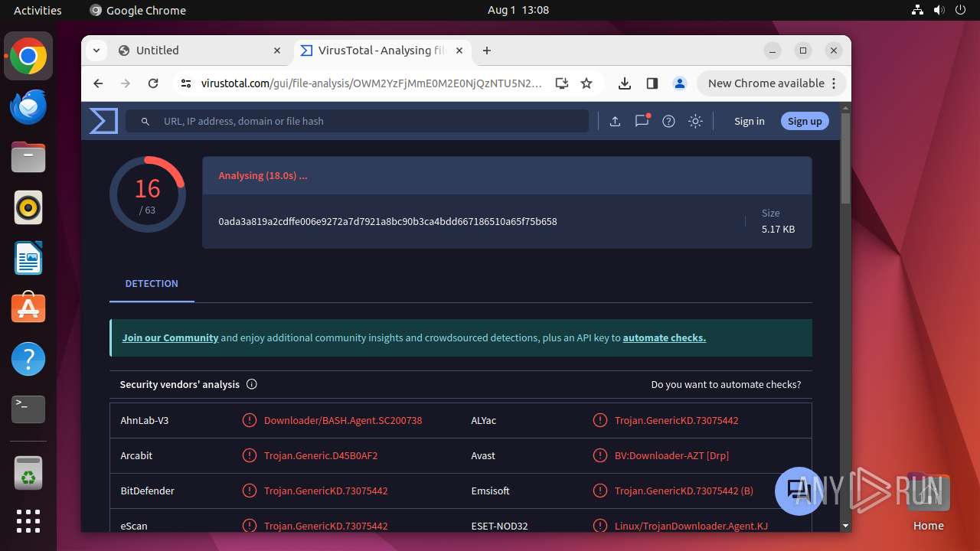
Task: Switch to the Untitled tab
Action: (201, 51)
